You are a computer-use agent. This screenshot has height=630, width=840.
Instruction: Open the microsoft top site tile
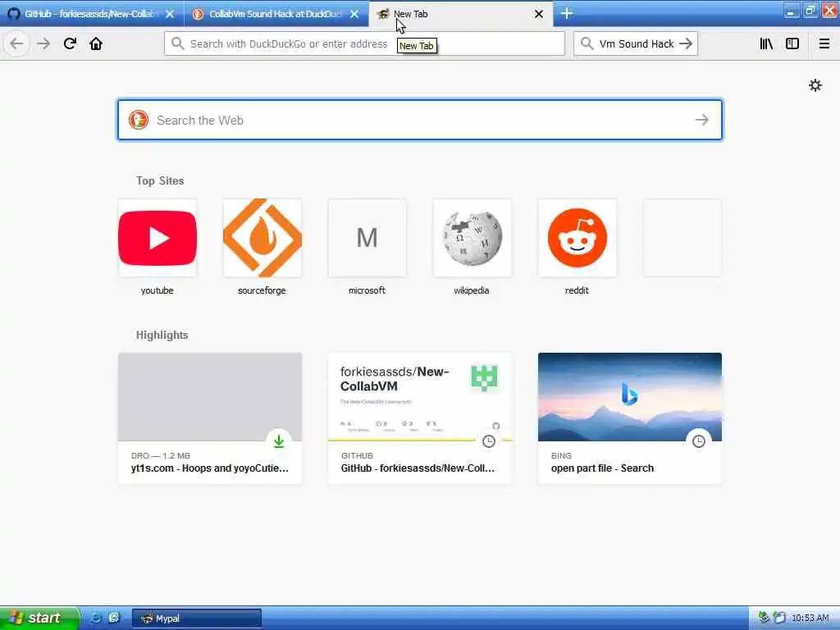coord(367,238)
